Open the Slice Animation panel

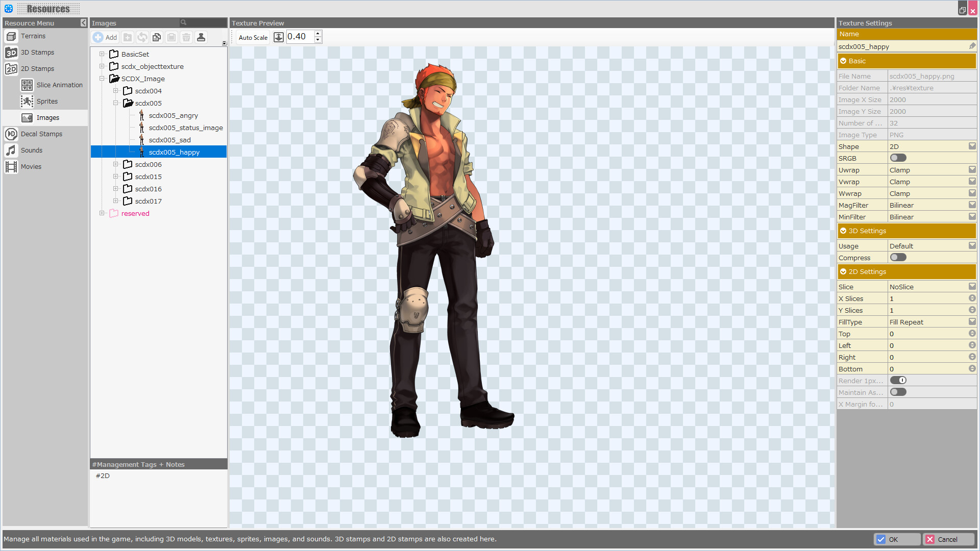click(x=60, y=85)
